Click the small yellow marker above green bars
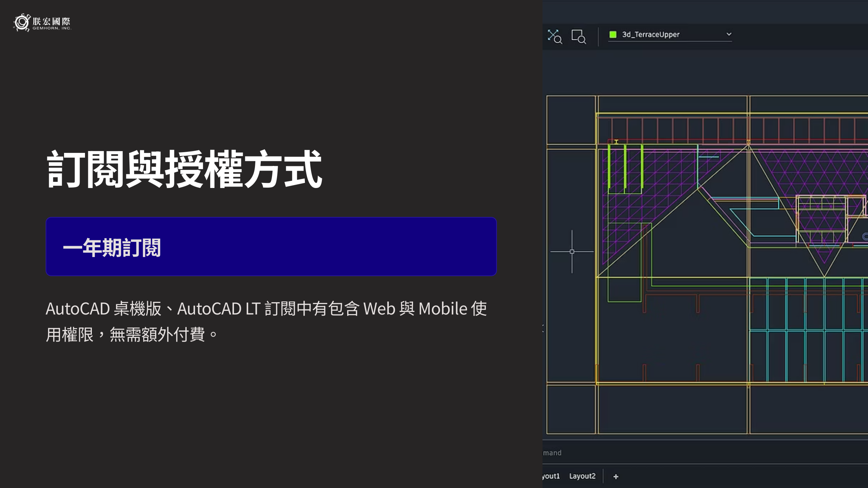 pos(616,142)
